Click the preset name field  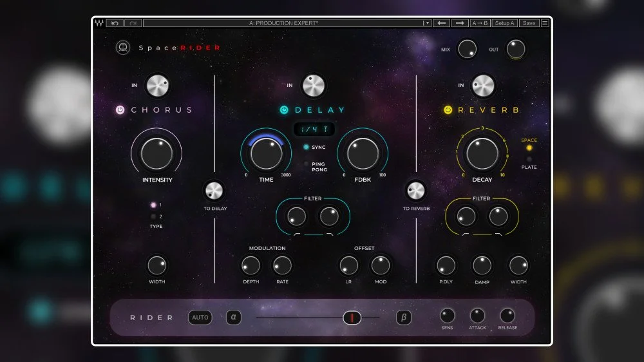[x=283, y=23]
